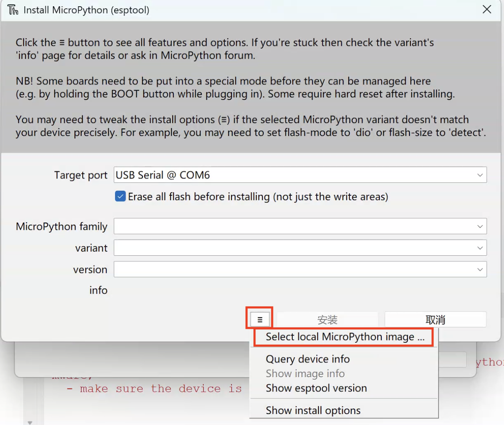Click the 安装 install button
Viewport: 504px width, 425px height.
pyautogui.click(x=327, y=319)
